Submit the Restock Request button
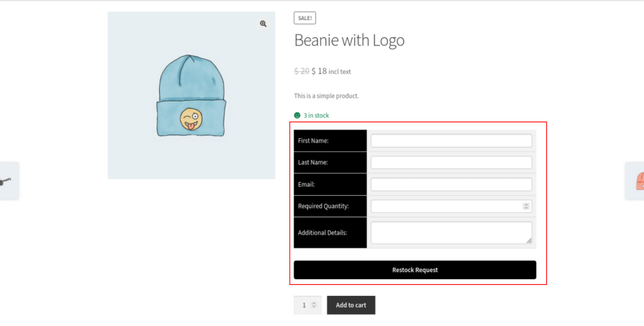 [414, 270]
